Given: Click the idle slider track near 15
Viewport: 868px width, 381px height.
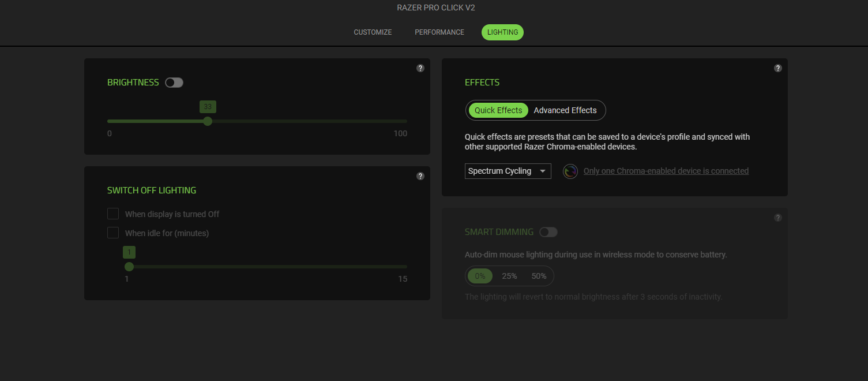Looking at the screenshot, I should [x=404, y=267].
